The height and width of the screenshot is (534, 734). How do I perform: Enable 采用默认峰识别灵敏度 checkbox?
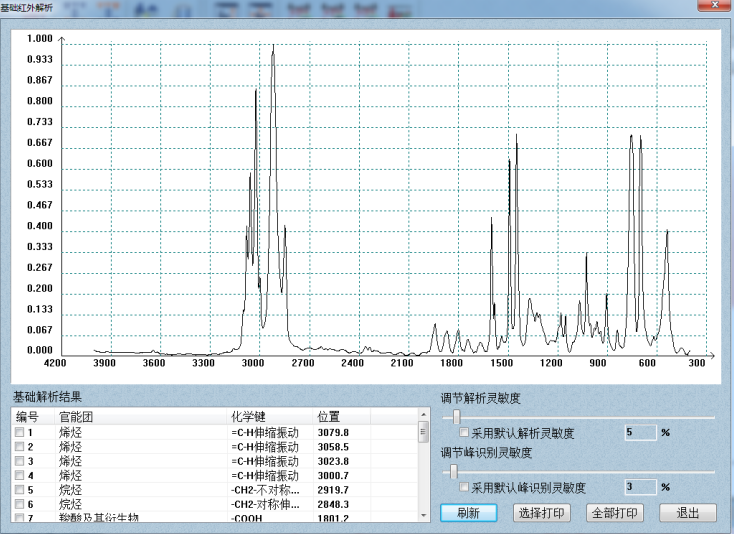click(465, 488)
